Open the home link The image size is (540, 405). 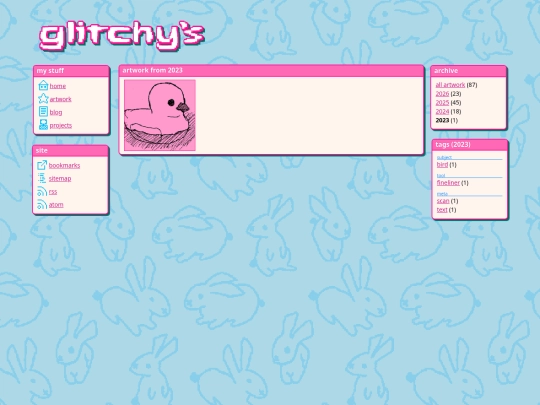click(x=58, y=86)
